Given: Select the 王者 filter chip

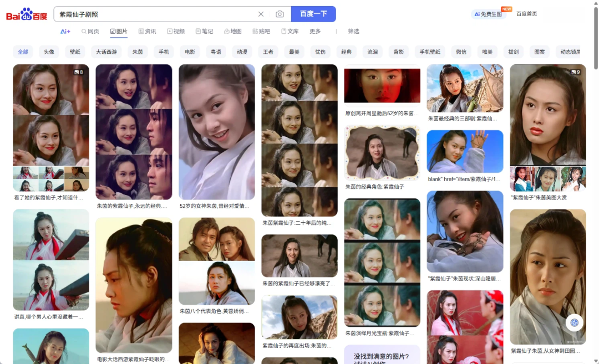Looking at the screenshot, I should point(268,52).
